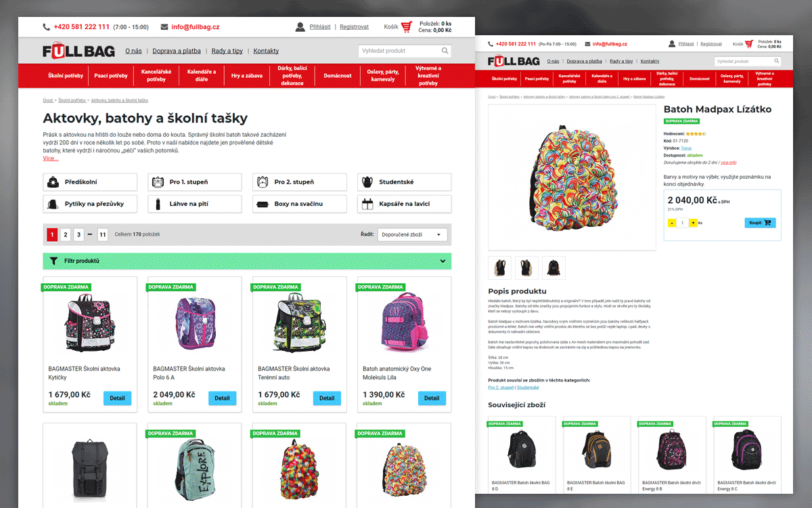Screen dimensions: 812x508
Task: Click the Boxy na svačinu box icon
Action: (263, 204)
